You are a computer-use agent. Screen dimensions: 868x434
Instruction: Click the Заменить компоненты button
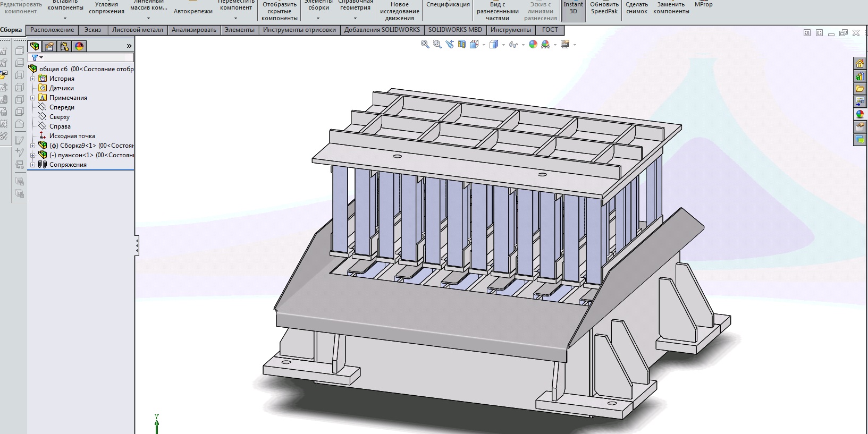(671, 7)
